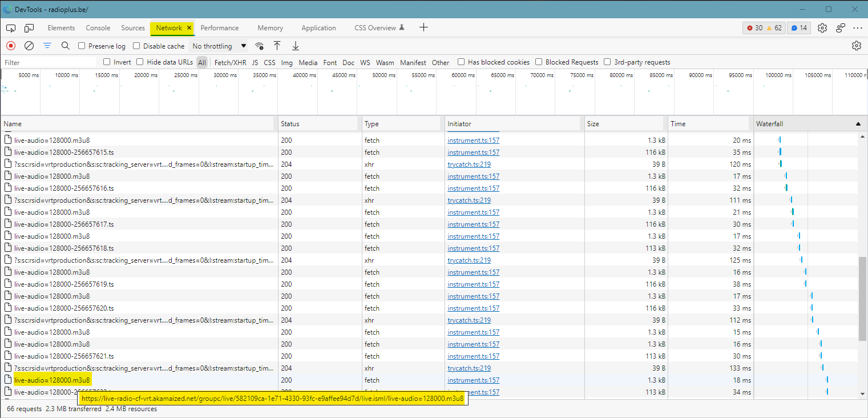Open the three-dots customize menu
Viewport: 868px width, 418px height.
(857, 28)
